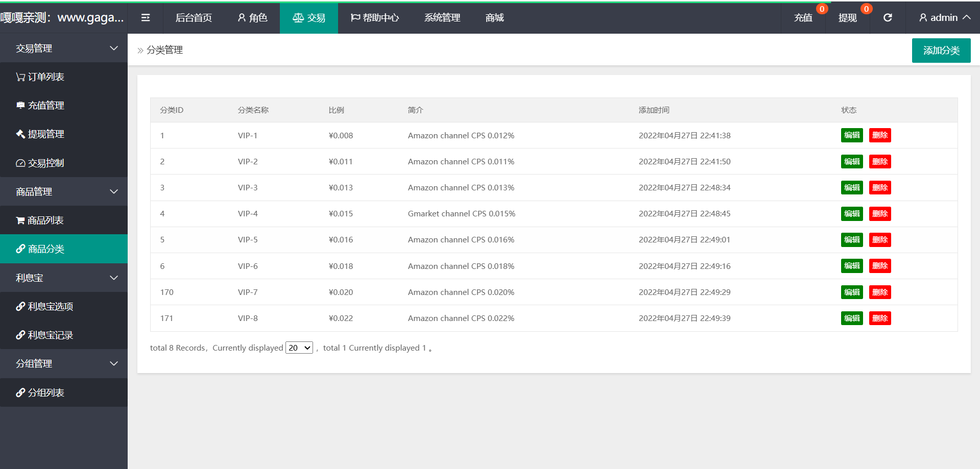Click the refresh icon in top bar
This screenshot has height=469, width=980.
point(888,18)
